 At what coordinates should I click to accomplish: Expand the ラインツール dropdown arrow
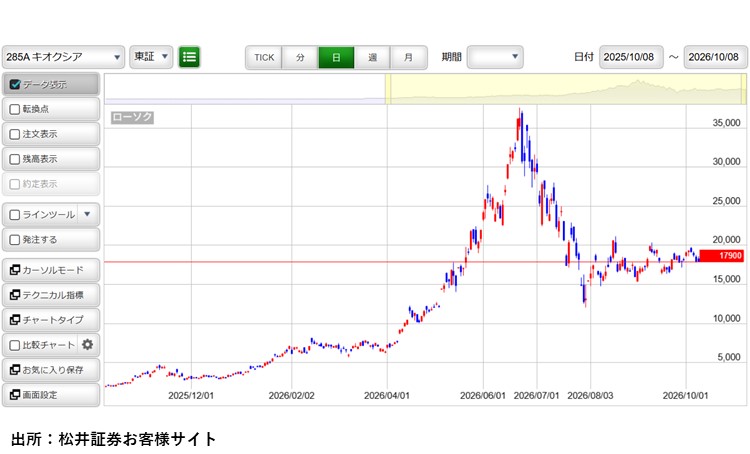pyautogui.click(x=87, y=214)
